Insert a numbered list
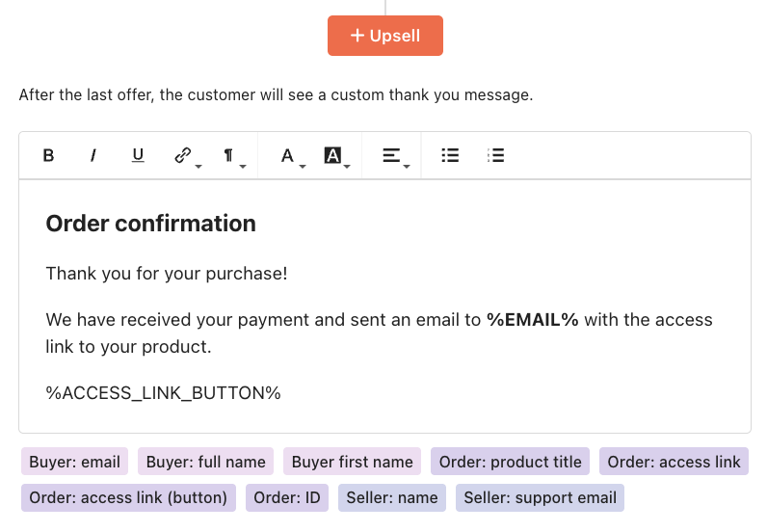 tap(495, 155)
